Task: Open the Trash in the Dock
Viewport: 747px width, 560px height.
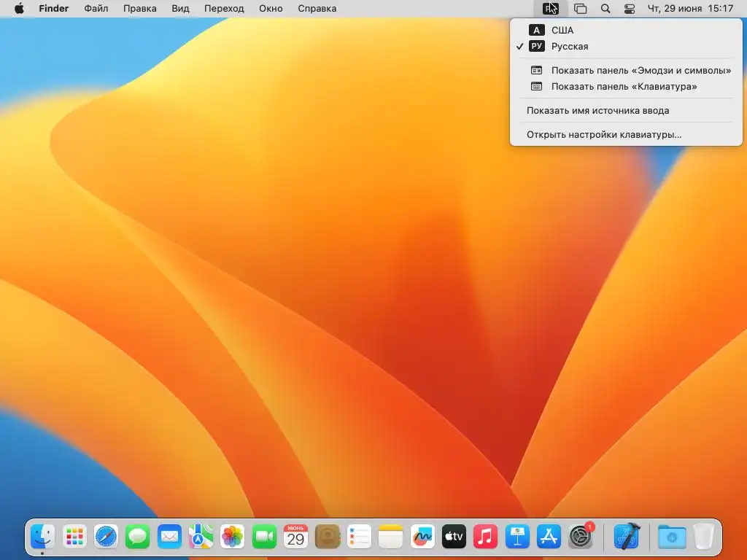Action: pyautogui.click(x=704, y=537)
